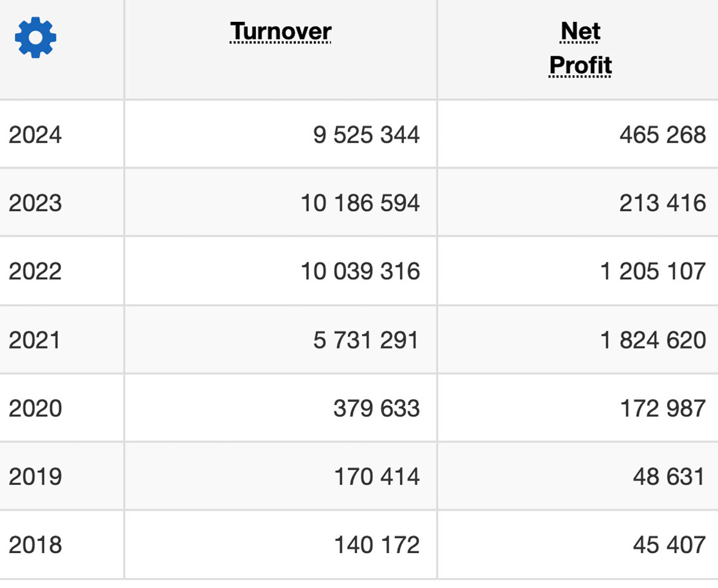
Task: Click the Turnover column header
Action: click(x=281, y=31)
